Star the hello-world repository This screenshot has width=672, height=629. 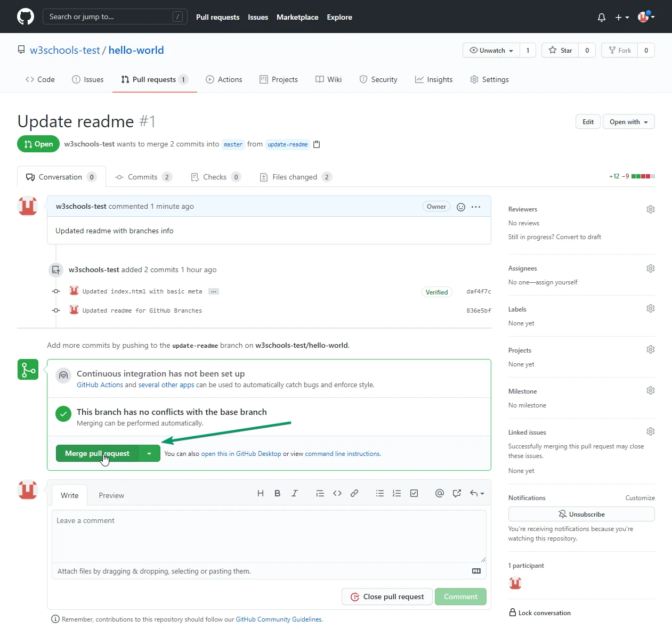pyautogui.click(x=560, y=51)
